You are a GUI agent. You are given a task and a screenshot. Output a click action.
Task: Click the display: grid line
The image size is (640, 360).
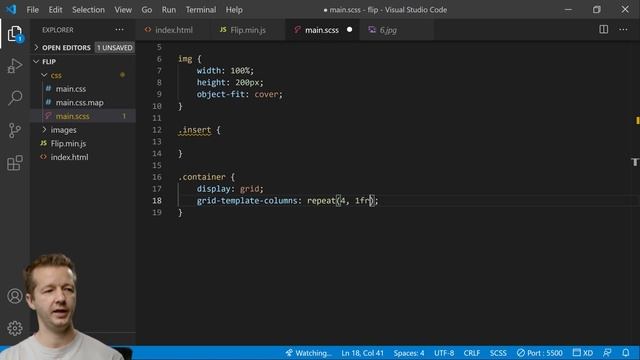click(230, 189)
